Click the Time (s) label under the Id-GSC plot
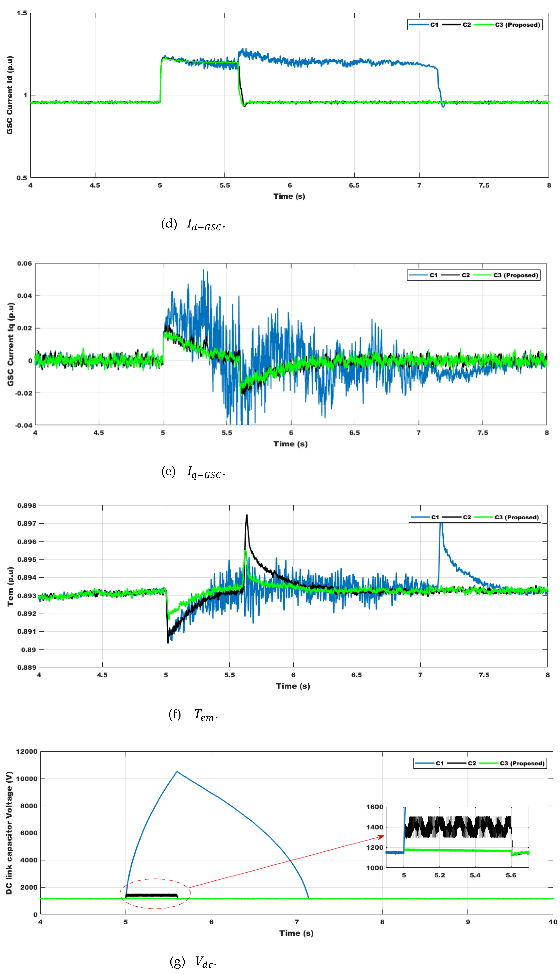 click(x=289, y=196)
